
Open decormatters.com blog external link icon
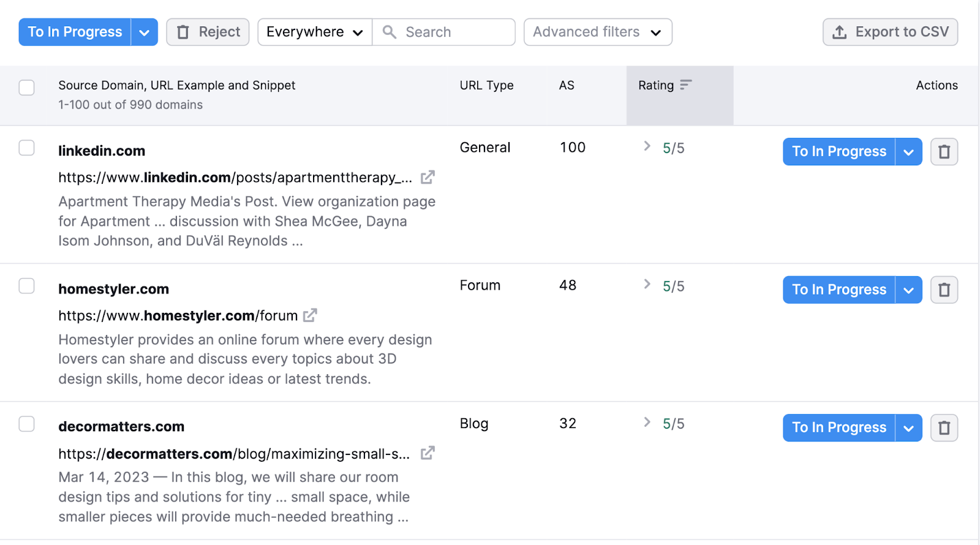point(428,453)
